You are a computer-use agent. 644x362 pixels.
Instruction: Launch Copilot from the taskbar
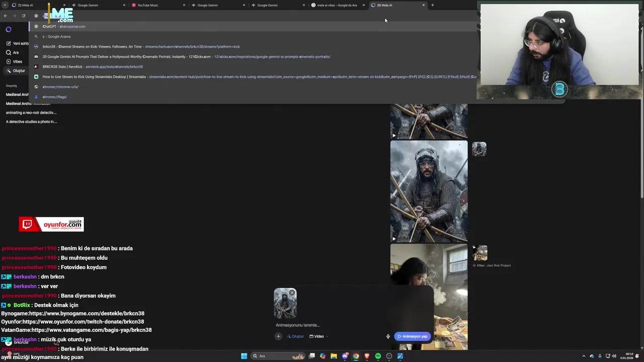[x=323, y=356]
